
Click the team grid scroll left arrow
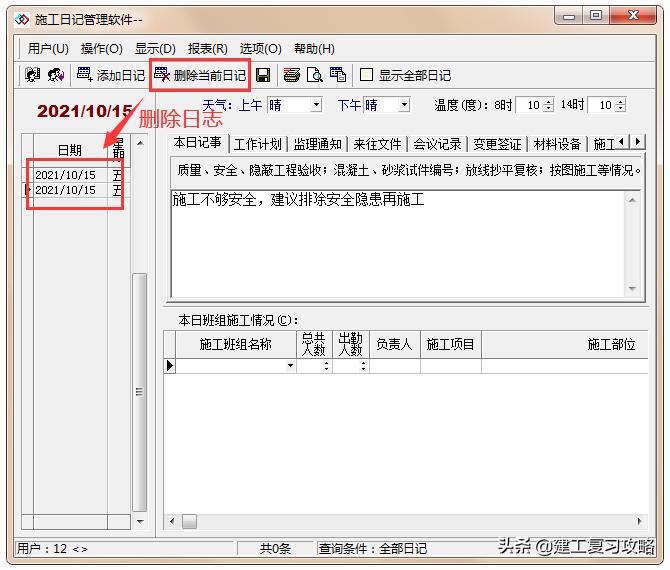tap(172, 521)
